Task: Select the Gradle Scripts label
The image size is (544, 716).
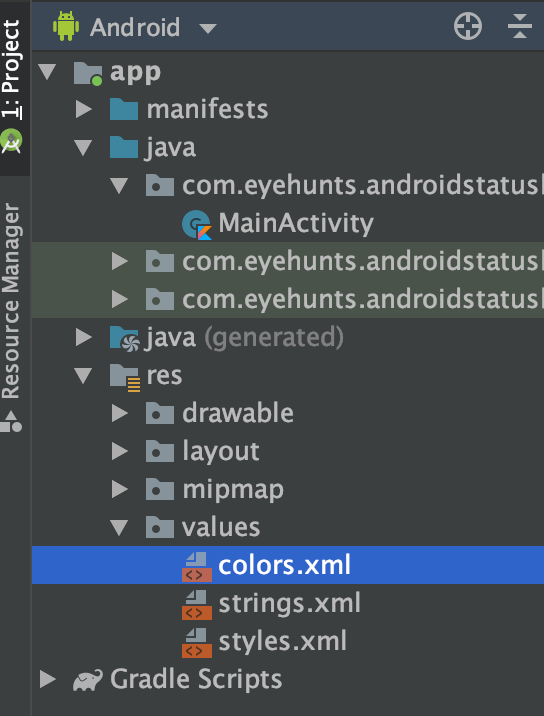Action: click(x=196, y=679)
